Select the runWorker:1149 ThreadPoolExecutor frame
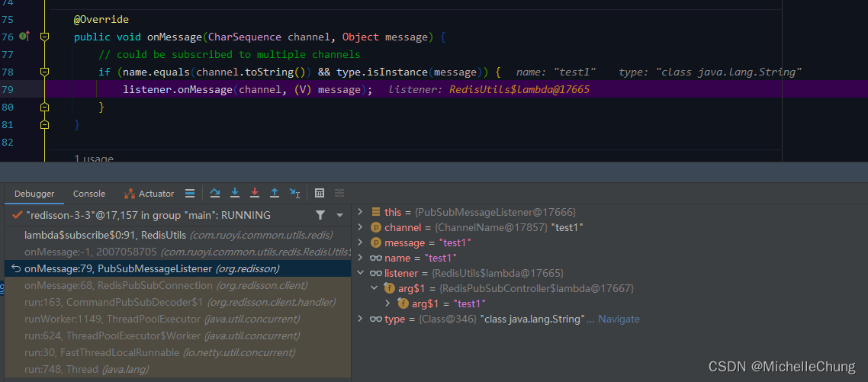Viewport: 868px width, 382px height. (x=177, y=319)
